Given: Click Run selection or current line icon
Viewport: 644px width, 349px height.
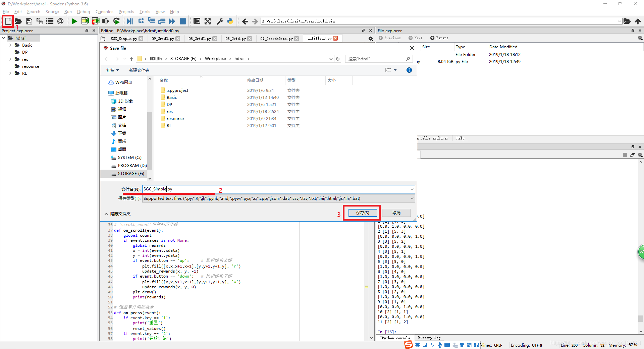Looking at the screenshot, I should pos(106,21).
